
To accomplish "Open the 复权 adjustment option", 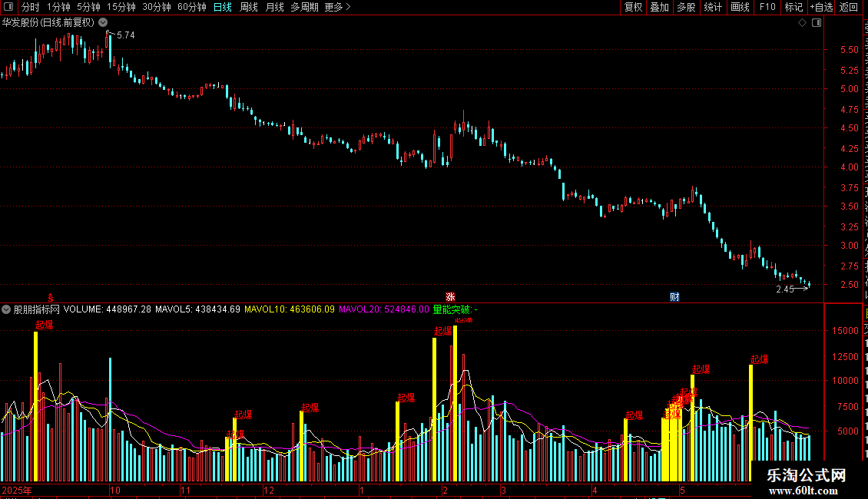I will tap(633, 7).
